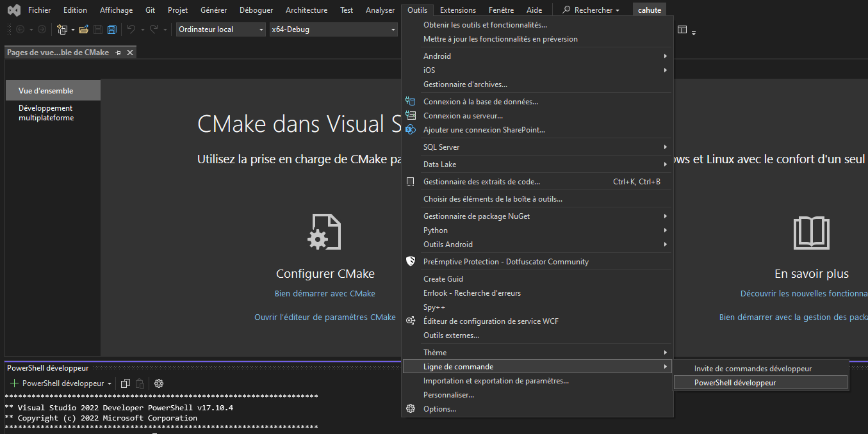Click Ouvrir l'éditeur de paramètres CMake link

click(325, 317)
